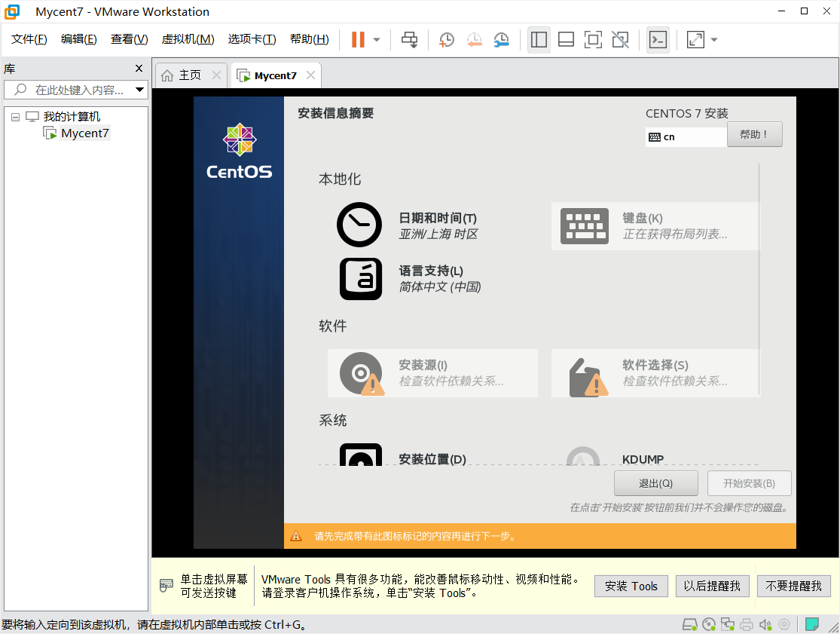This screenshot has width=840, height=634.
Task: Select 我的计算机 in the library tree
Action: 72,116
